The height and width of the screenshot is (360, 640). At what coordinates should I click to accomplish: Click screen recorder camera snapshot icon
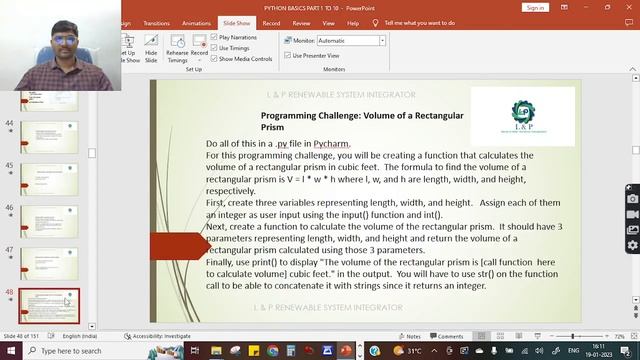(633, 199)
